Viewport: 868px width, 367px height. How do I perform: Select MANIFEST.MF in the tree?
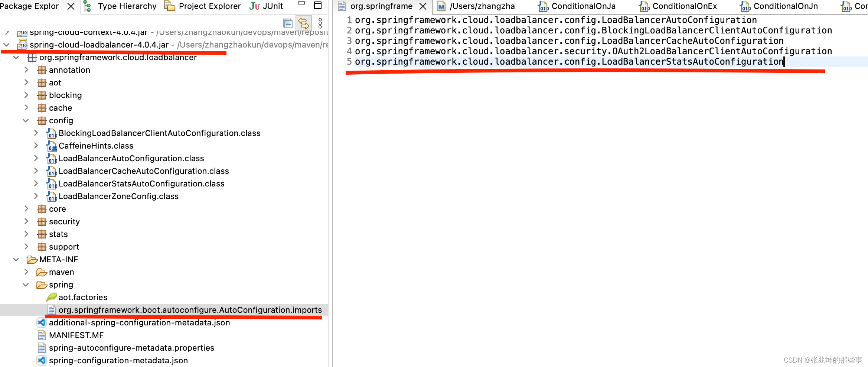(x=76, y=335)
